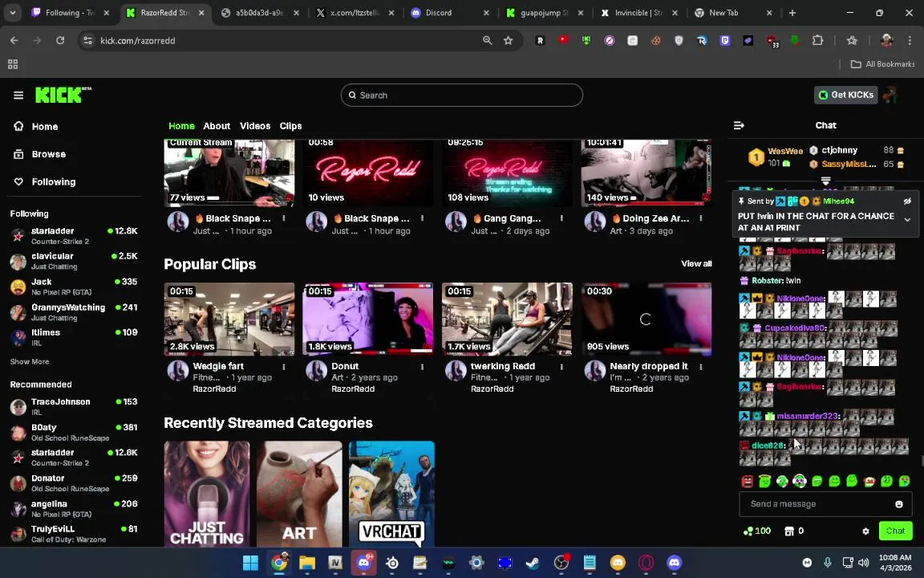Open angelina recommended channel
This screenshot has width=924, height=578.
click(x=74, y=508)
